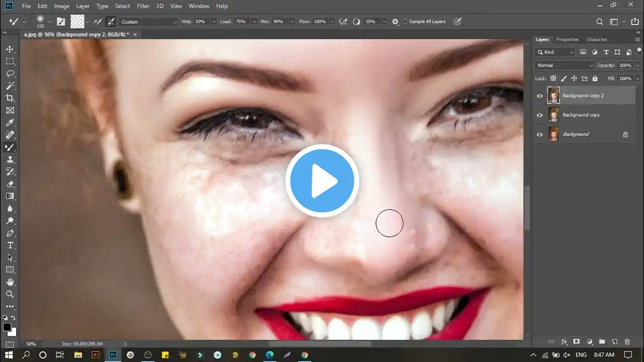The width and height of the screenshot is (644, 362).
Task: Select the Lasso tool
Action: point(10,74)
